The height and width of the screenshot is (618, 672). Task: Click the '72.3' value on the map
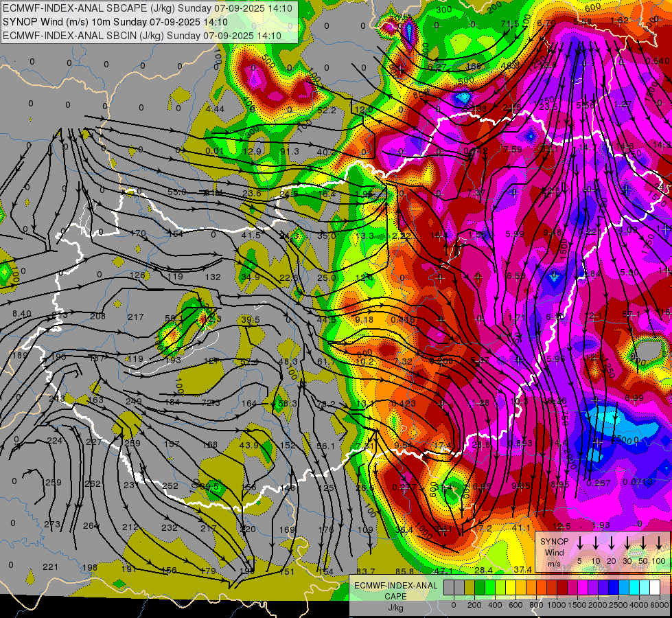211,402
